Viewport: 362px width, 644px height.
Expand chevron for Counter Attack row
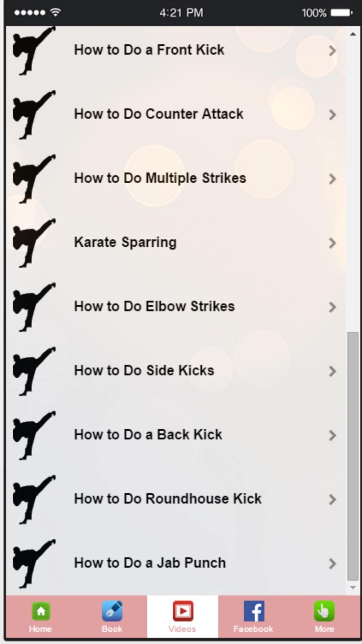[332, 115]
